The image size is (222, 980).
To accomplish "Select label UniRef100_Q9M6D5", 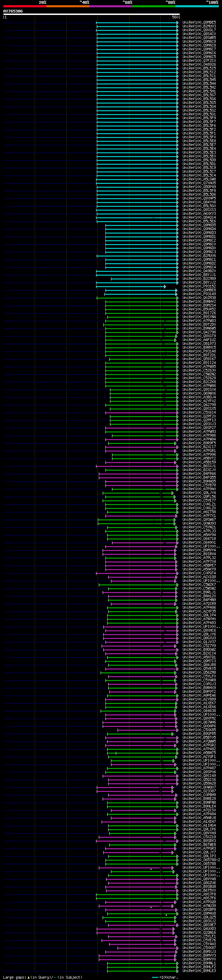I will click(x=199, y=225).
